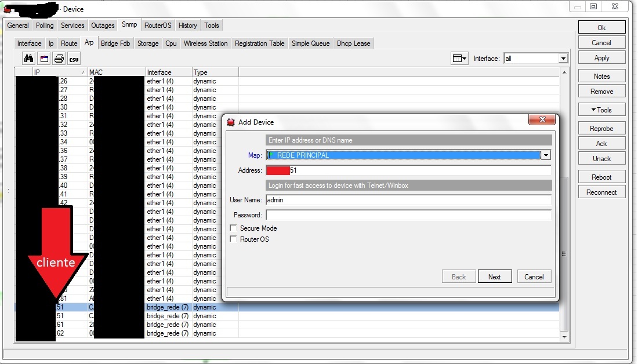
Task: Open the Route sub-tab
Action: (x=69, y=43)
